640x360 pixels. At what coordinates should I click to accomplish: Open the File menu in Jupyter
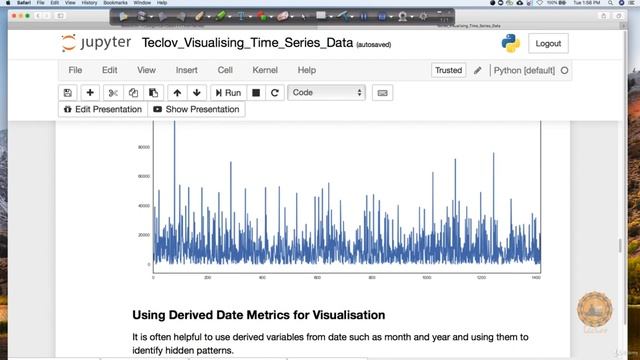(x=75, y=70)
